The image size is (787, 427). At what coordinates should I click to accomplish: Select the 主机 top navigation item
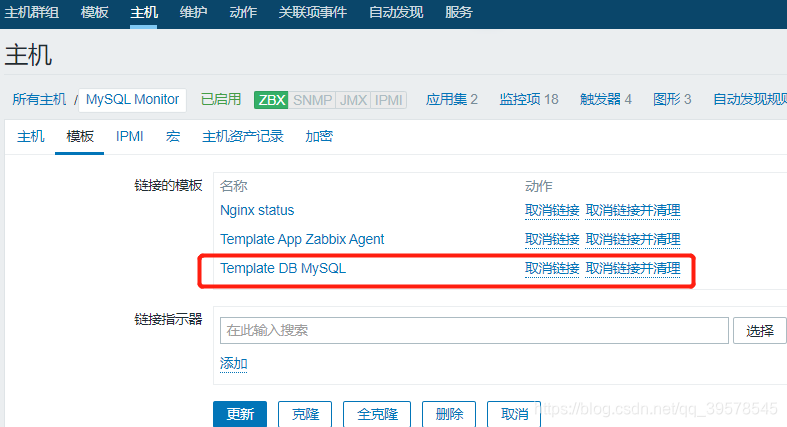tap(144, 12)
